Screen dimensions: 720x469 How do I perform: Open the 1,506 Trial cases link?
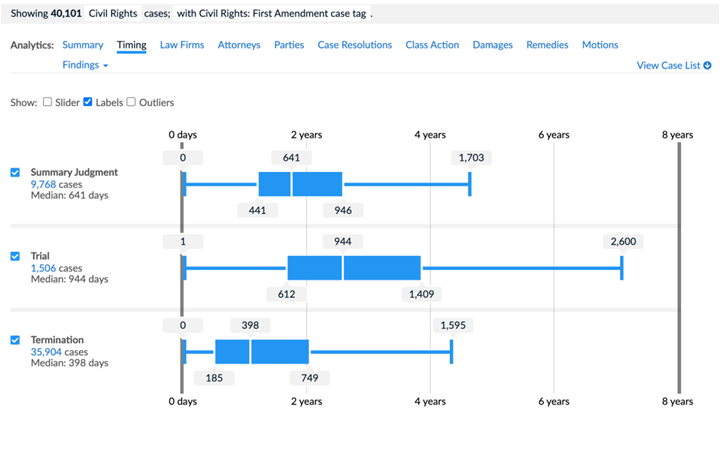pos(43,268)
